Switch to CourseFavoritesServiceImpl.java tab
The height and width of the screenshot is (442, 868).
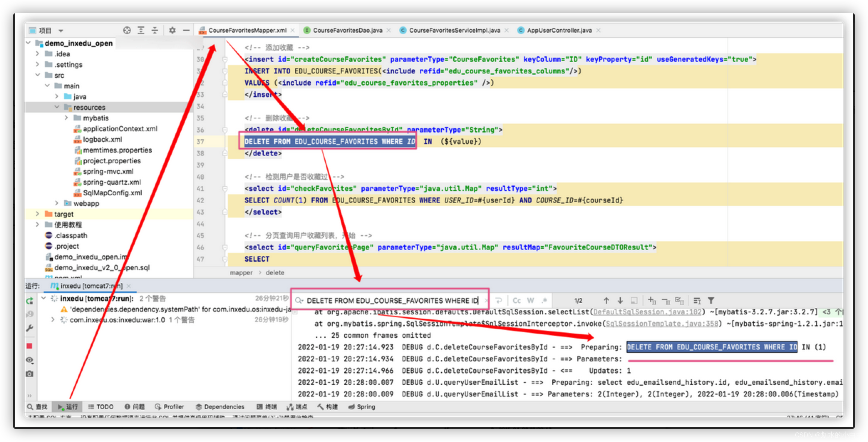(454, 30)
